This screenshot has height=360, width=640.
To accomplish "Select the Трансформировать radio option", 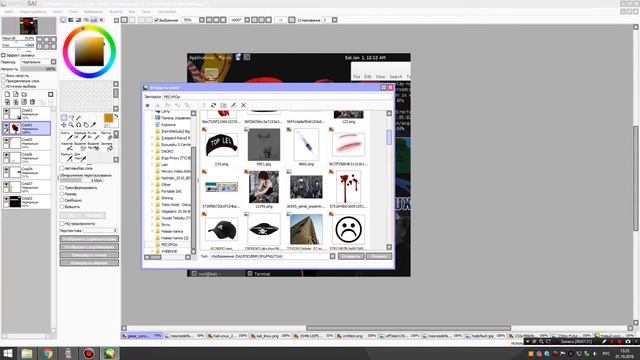I will click(62, 188).
